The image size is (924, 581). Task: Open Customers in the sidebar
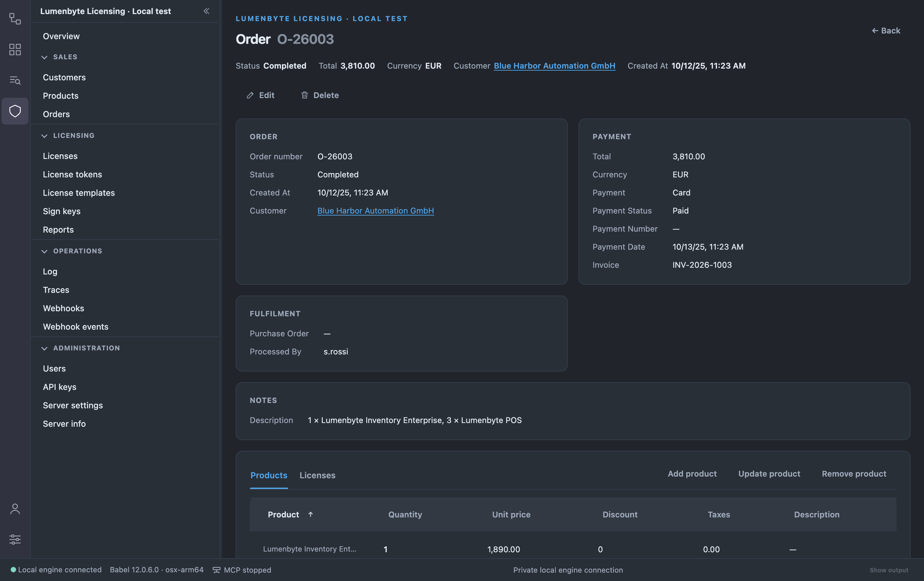coord(65,77)
